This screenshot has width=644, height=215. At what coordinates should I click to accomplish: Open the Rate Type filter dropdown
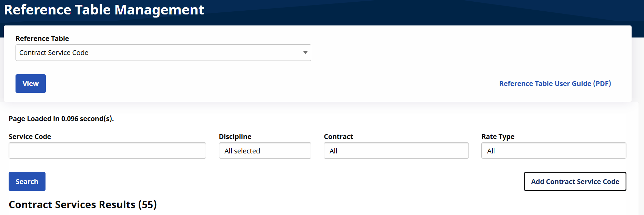click(553, 151)
